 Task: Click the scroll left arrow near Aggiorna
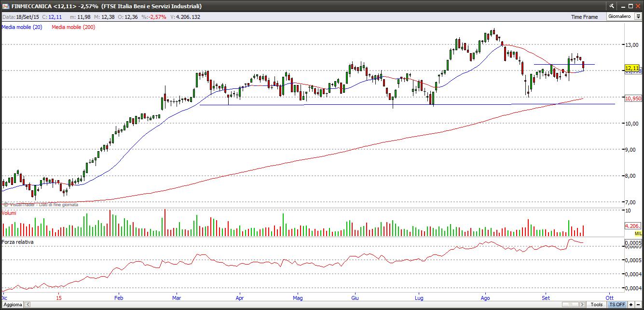click(x=27, y=304)
